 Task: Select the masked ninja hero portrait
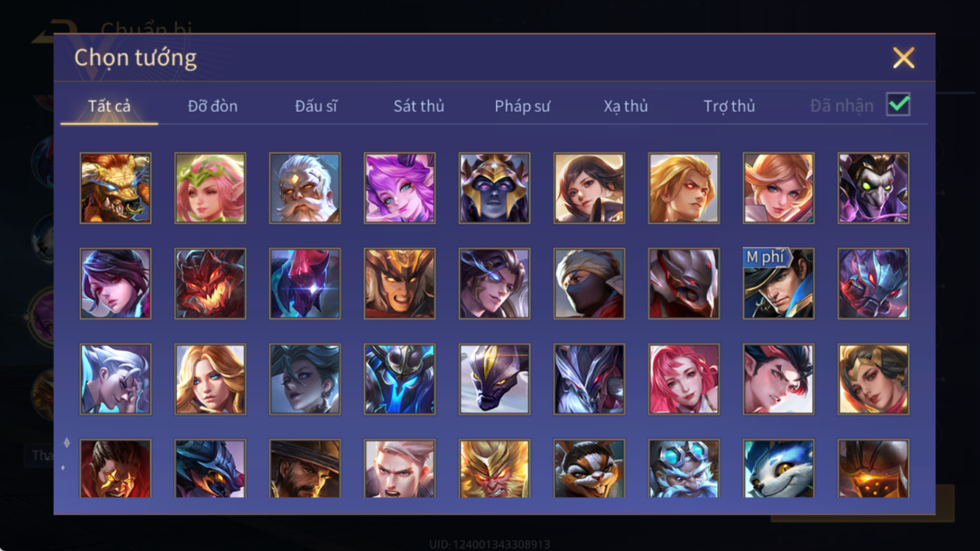589,284
